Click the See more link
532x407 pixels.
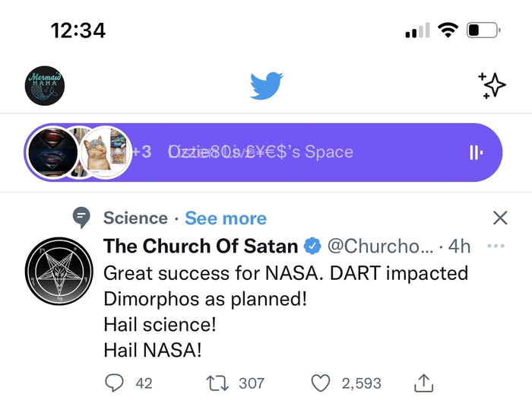click(226, 218)
